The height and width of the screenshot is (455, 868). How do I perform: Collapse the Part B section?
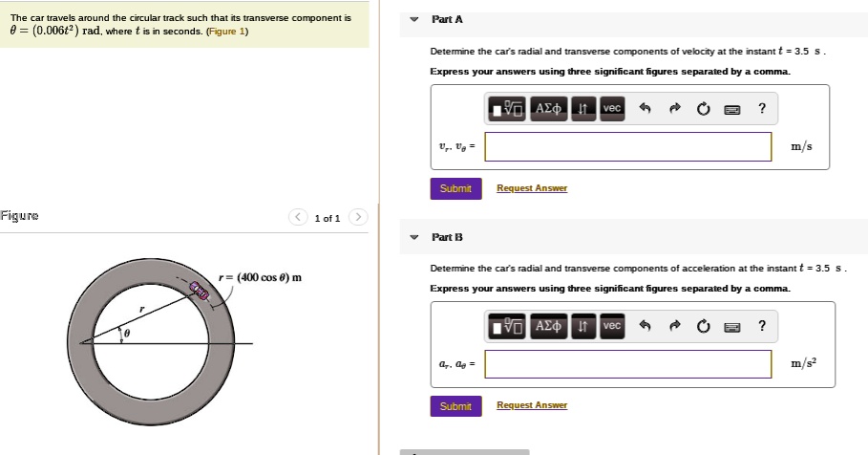pyautogui.click(x=413, y=237)
